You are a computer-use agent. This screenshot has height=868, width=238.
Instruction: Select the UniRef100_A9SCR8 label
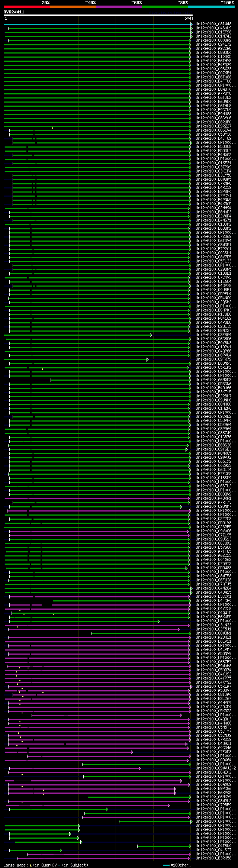click(213, 49)
